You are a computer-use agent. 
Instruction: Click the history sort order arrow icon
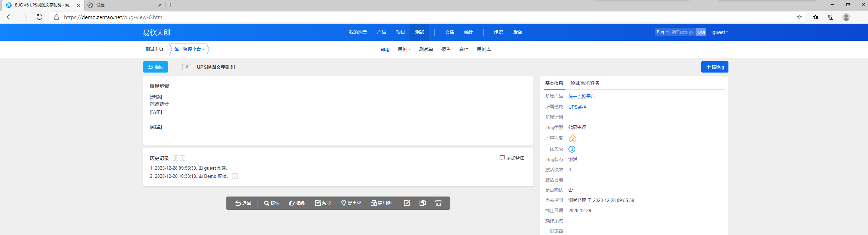pos(176,158)
